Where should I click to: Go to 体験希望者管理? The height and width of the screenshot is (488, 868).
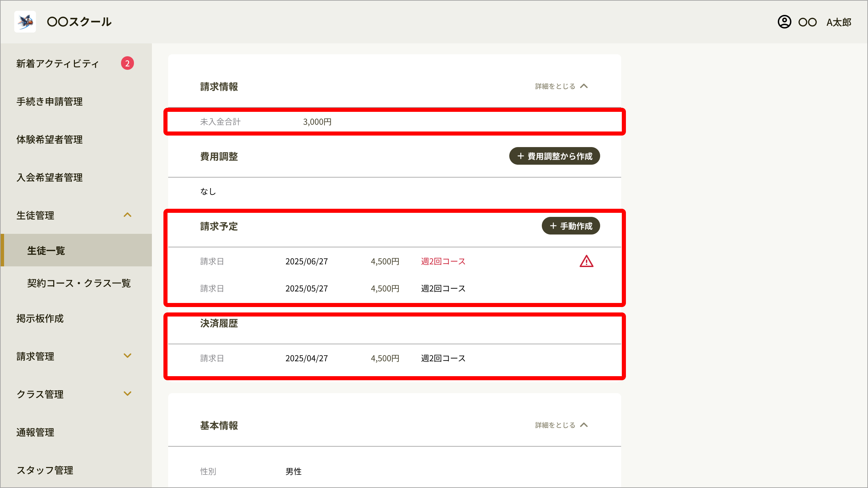coord(50,140)
